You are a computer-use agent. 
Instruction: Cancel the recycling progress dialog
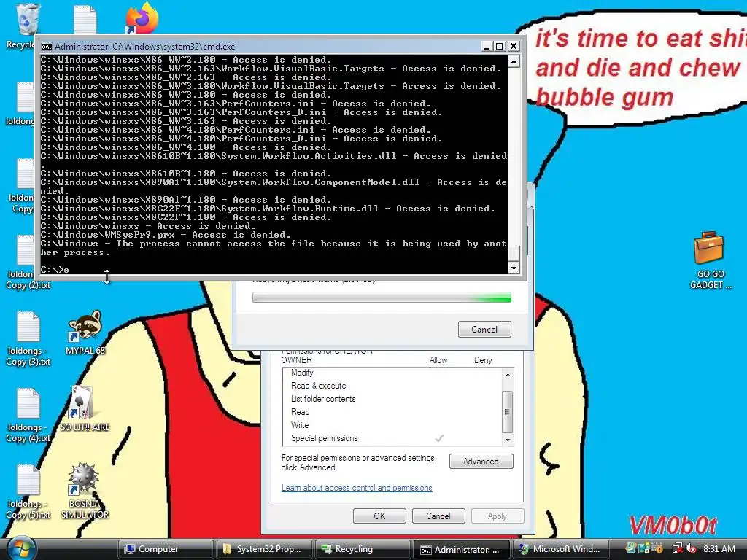coord(484,329)
